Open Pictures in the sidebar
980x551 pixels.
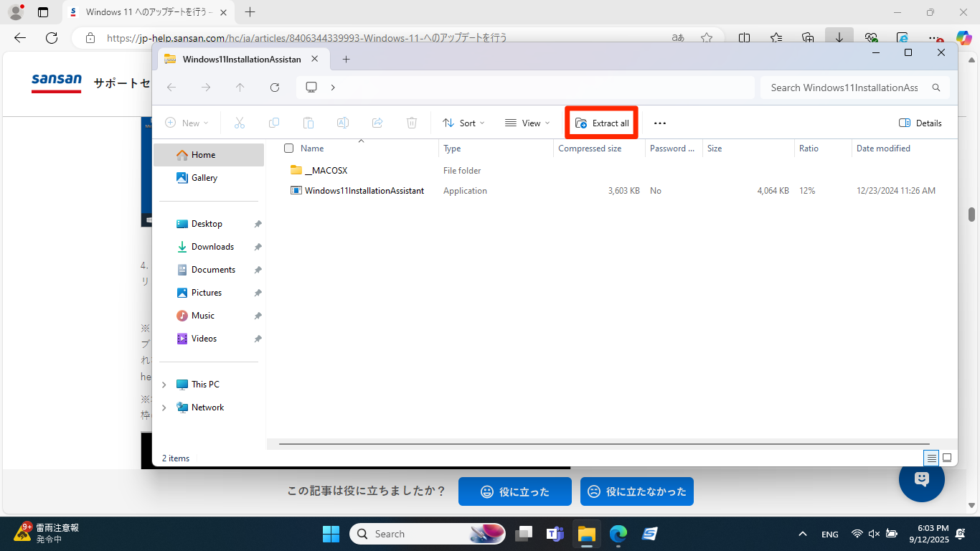pyautogui.click(x=209, y=293)
